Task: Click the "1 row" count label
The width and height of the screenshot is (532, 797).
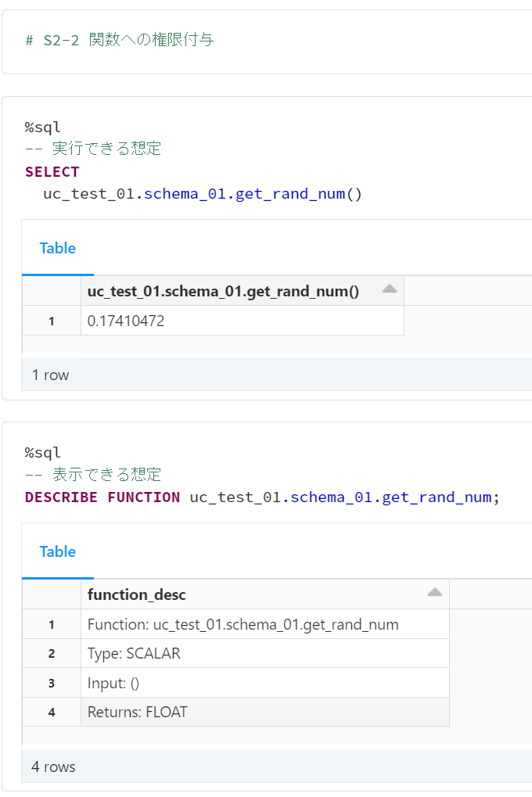Action: coord(51,375)
